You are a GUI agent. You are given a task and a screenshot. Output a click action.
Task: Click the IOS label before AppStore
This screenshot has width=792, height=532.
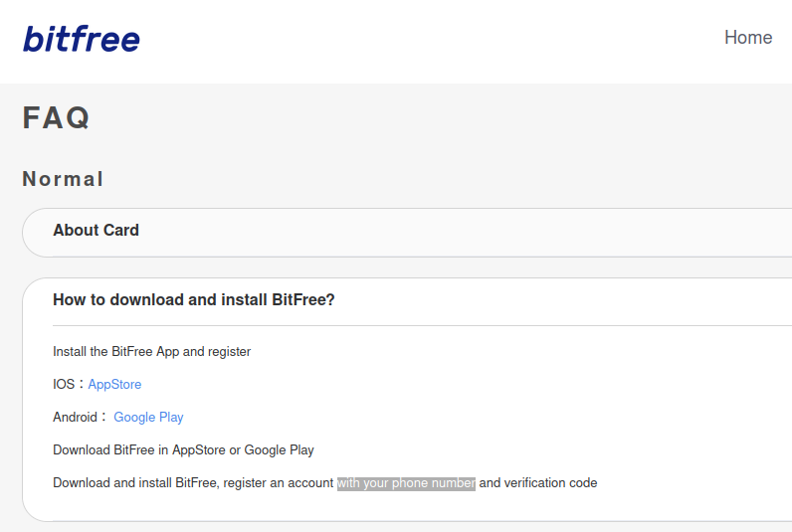[x=64, y=385]
